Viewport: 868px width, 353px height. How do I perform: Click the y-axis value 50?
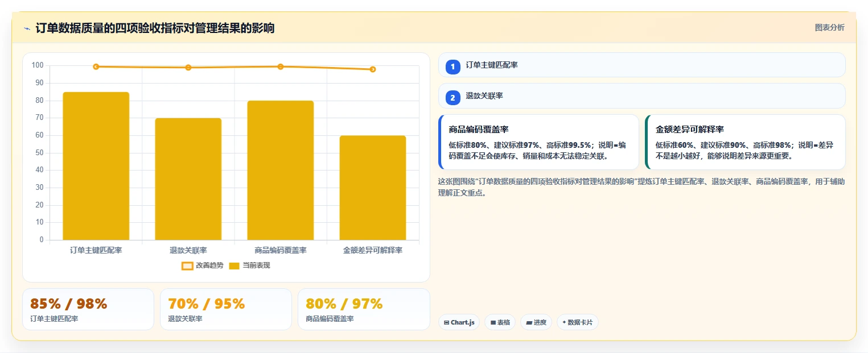tap(39, 152)
